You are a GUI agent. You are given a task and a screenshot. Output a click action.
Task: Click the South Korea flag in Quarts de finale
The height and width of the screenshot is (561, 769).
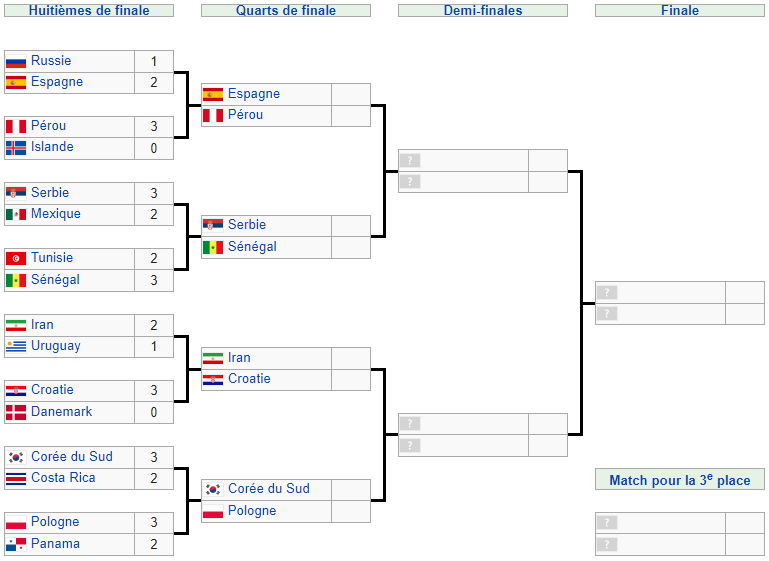coord(213,489)
